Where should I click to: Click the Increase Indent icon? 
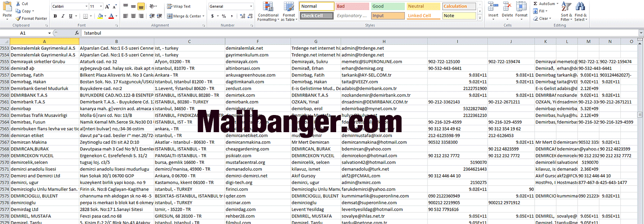point(160,16)
